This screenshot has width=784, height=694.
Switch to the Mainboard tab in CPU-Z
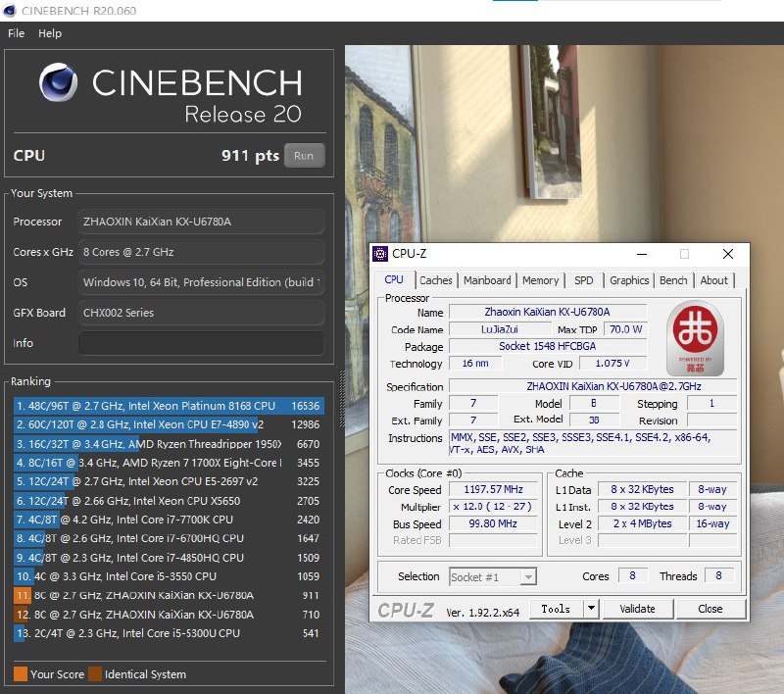point(487,280)
